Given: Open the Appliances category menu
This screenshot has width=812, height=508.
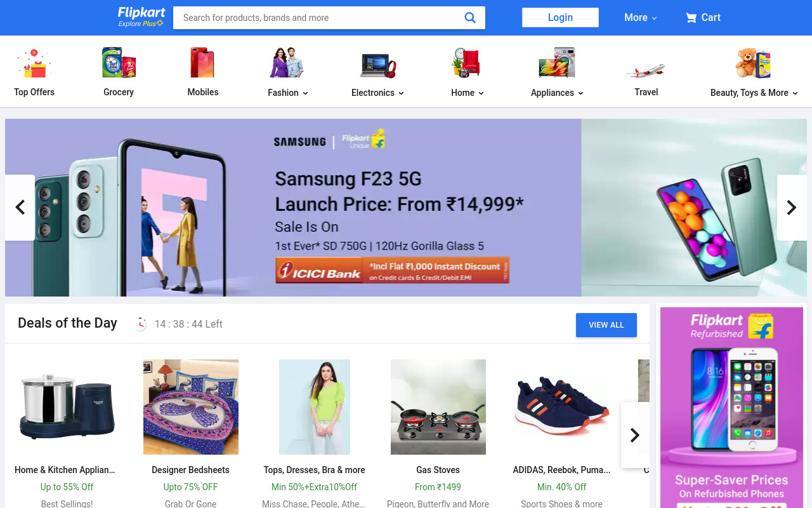Looking at the screenshot, I should point(557,93).
